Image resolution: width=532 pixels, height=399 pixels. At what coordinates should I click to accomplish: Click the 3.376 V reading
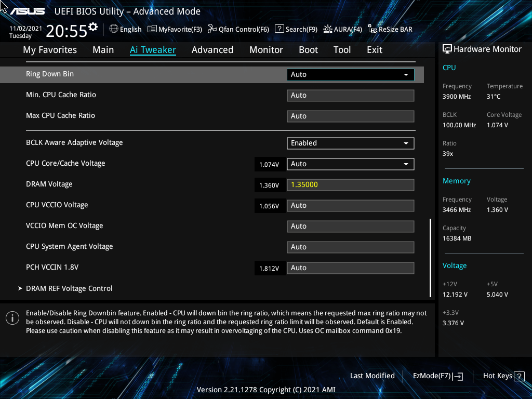pyautogui.click(x=453, y=323)
